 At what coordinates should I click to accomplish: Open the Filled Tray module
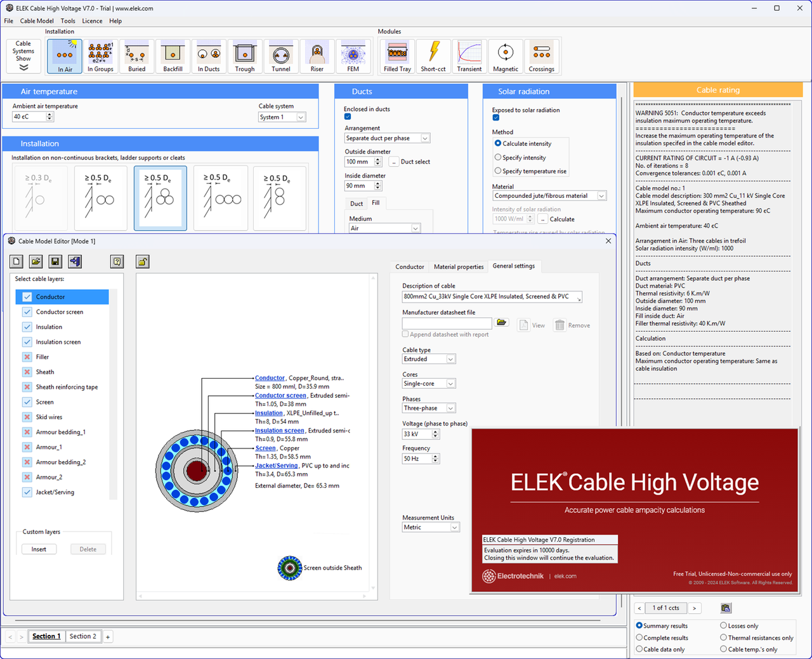tap(397, 56)
